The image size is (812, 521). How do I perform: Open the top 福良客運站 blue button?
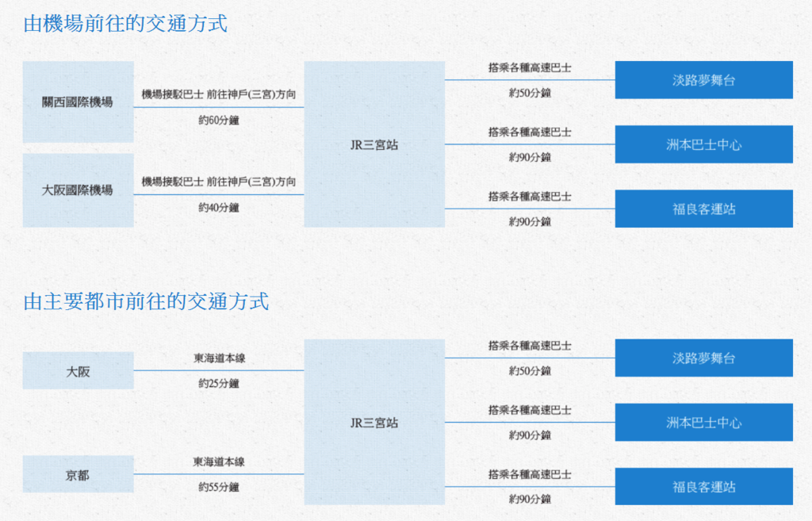704,209
